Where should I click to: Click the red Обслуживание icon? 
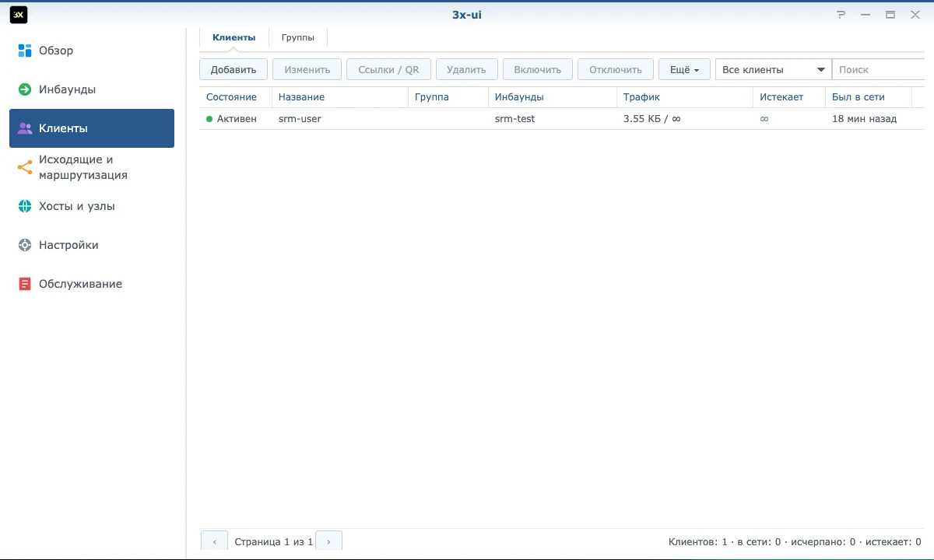25,284
